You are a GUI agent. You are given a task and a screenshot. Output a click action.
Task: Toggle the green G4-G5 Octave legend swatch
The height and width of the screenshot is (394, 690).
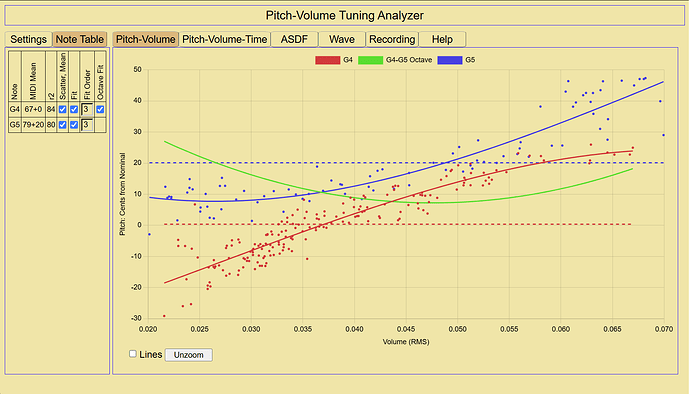371,60
